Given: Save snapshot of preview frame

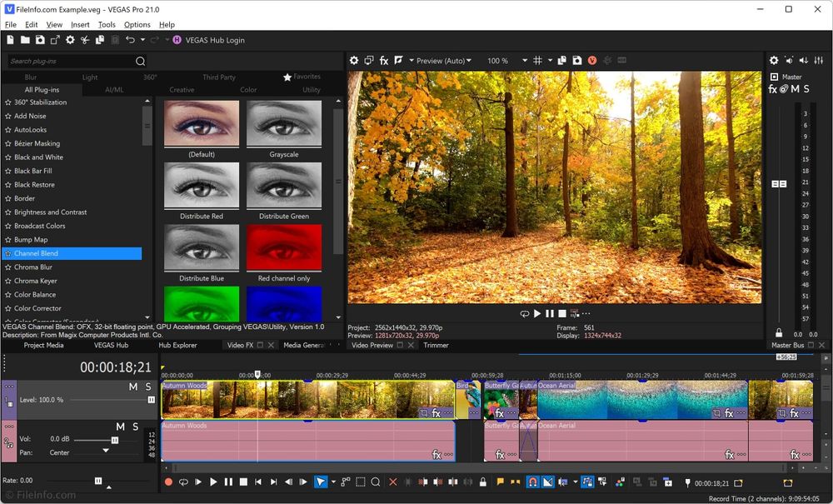Looking at the screenshot, I should pos(576,61).
